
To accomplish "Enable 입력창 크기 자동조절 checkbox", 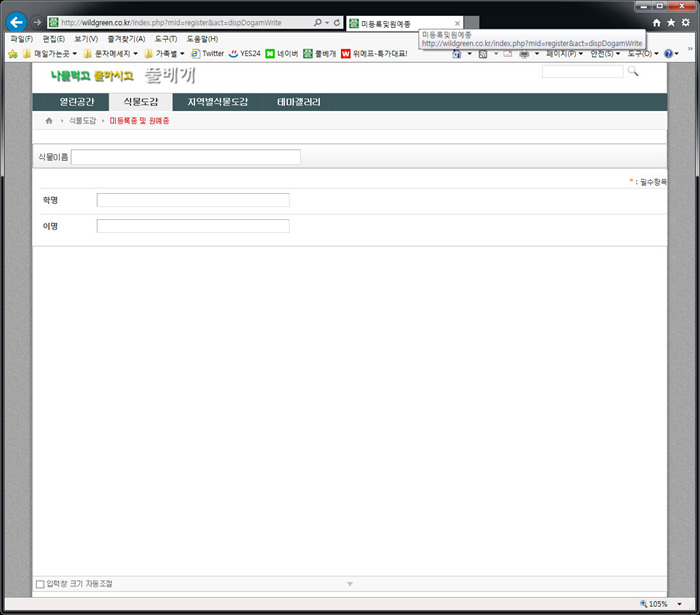I will pos(40,583).
